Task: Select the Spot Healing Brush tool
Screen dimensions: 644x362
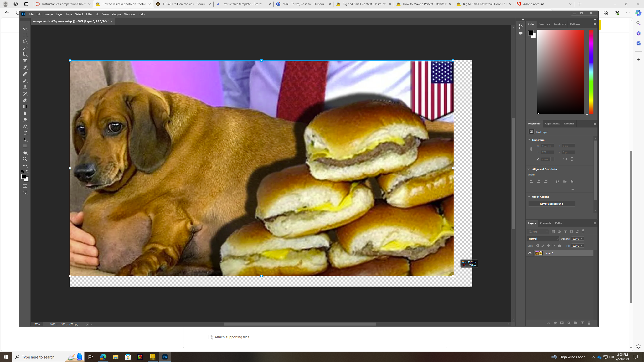Action: (25, 74)
